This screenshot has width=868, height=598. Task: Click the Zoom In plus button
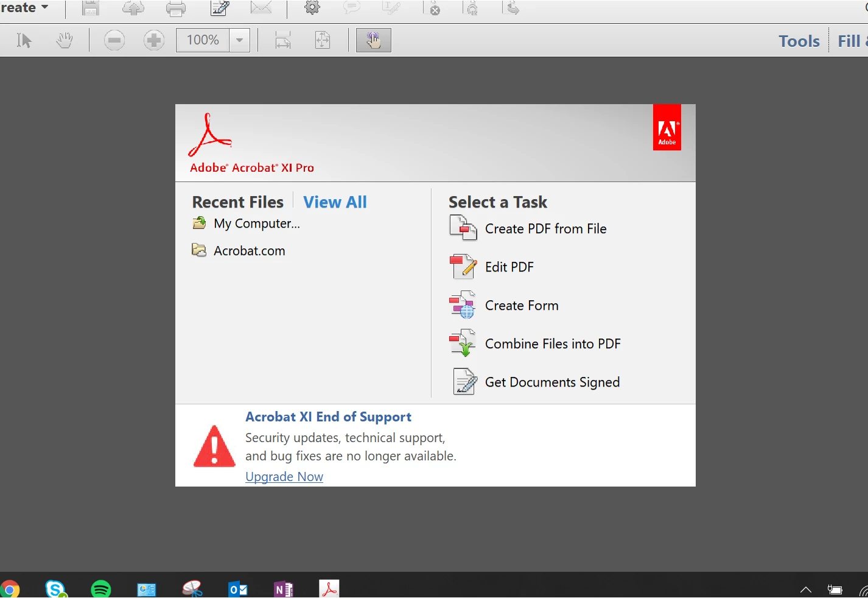[154, 40]
